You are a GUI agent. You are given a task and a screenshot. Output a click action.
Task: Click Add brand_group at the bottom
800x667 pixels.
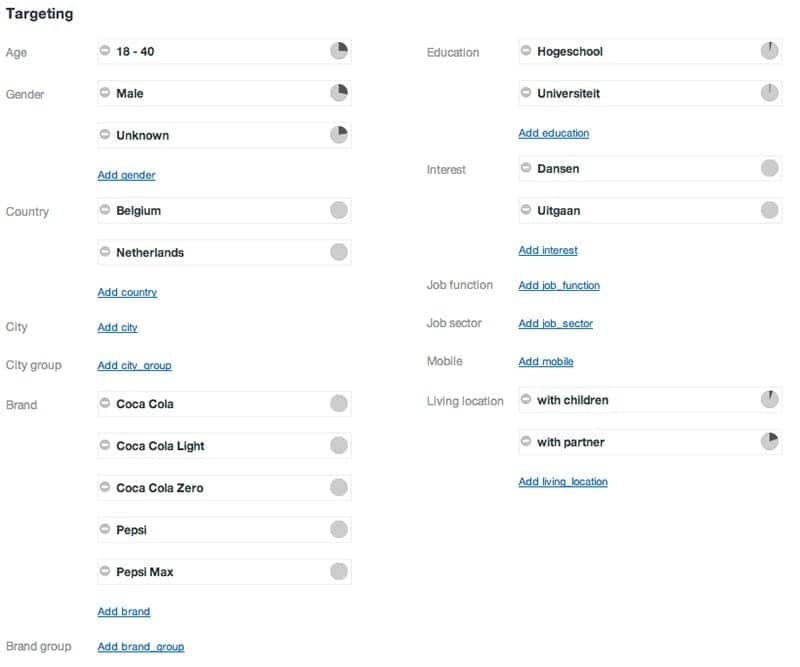140,646
